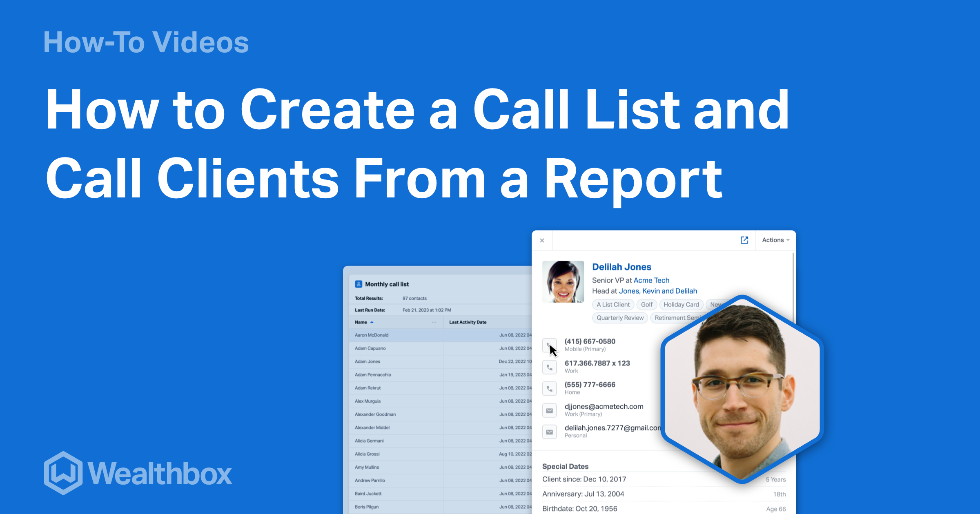Open contact in new window via external-link icon

(x=744, y=240)
